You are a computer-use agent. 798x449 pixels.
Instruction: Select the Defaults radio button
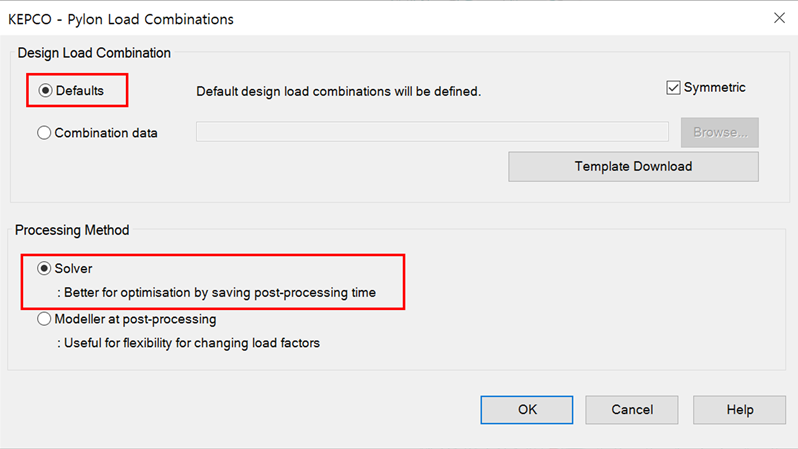coord(45,91)
